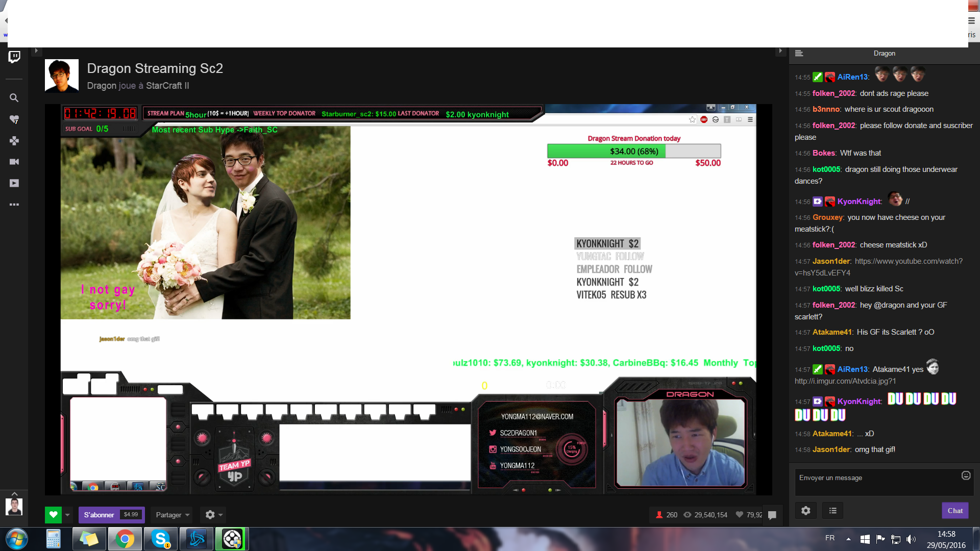Open the games browse sidebar icon

(14, 141)
